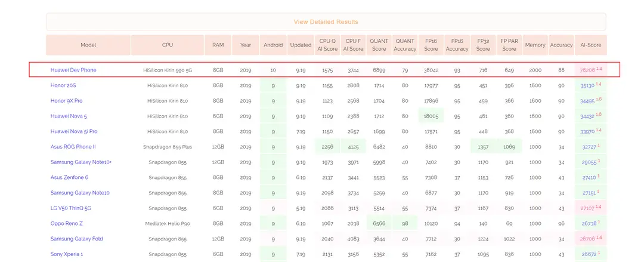644x262 pixels.
Task: Select the Mediatek Helio P90 CPU cell
Action: tap(168, 224)
